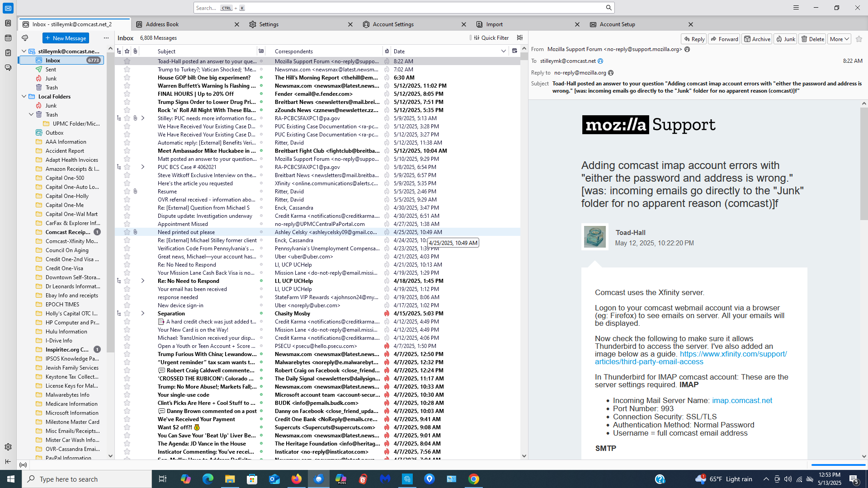Open Firefox from the taskbar
868x488 pixels.
pos(297,479)
